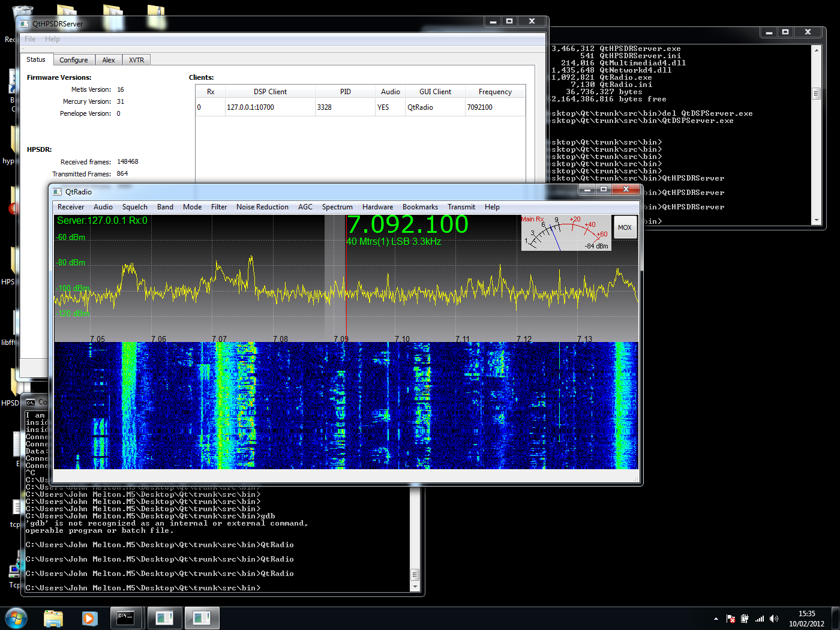Viewport: 840px width, 630px height.
Task: Click scroll down arrow in bottom console
Action: point(414,587)
